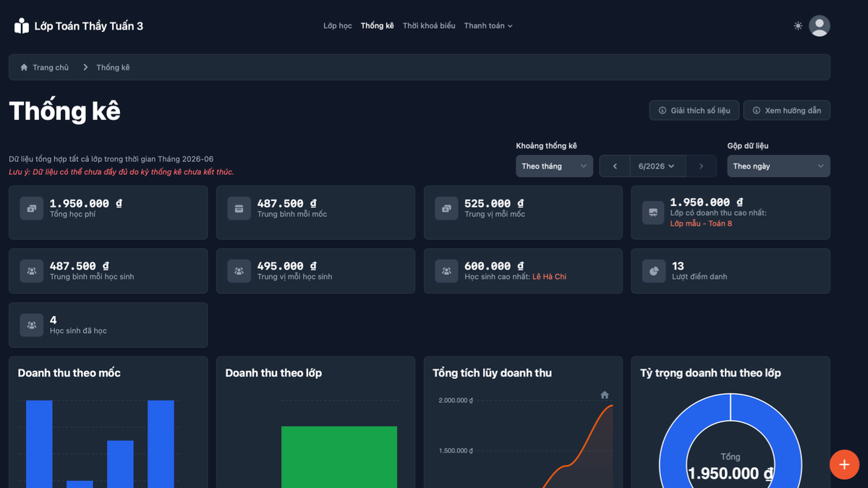868x488 pixels.
Task: Go to next month arrow
Action: pos(701,166)
